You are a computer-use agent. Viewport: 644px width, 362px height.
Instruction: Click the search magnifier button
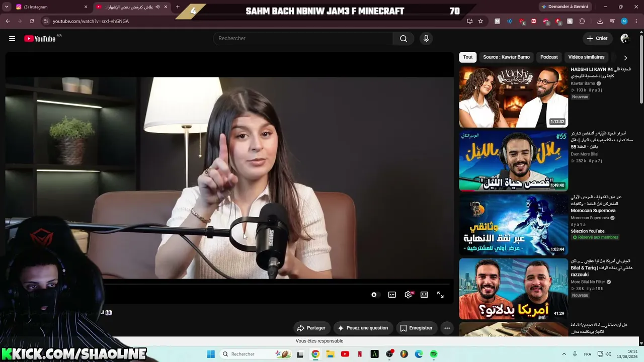[404, 39]
